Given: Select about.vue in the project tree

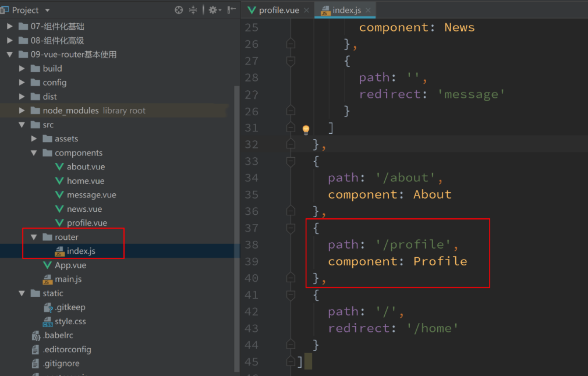Looking at the screenshot, I should click(86, 167).
